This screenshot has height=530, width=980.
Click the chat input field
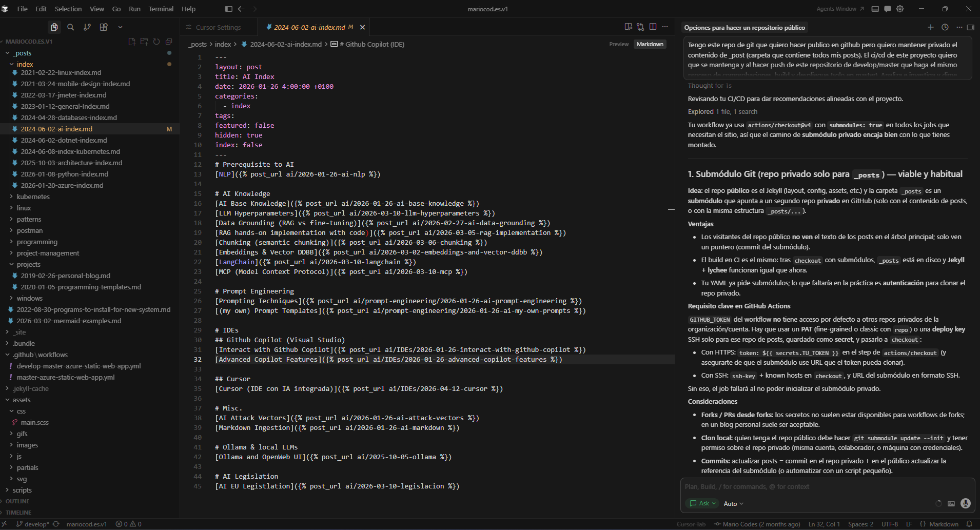827,486
